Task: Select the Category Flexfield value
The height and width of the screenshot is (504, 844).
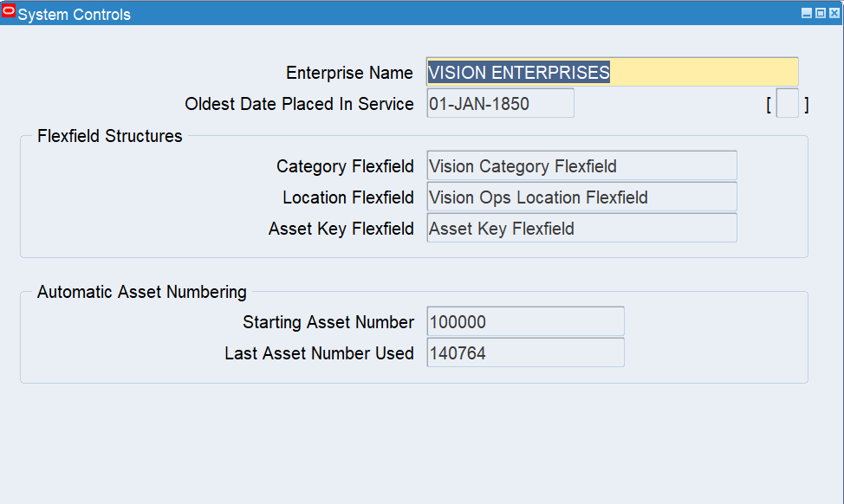Action: pos(581,165)
